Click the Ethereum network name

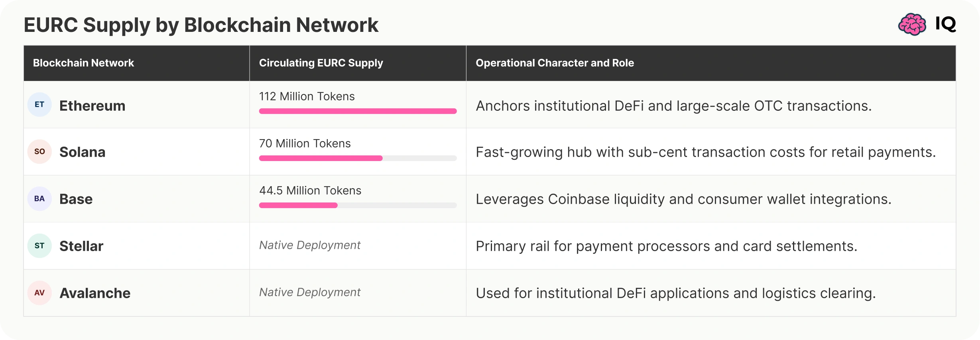pyautogui.click(x=92, y=106)
